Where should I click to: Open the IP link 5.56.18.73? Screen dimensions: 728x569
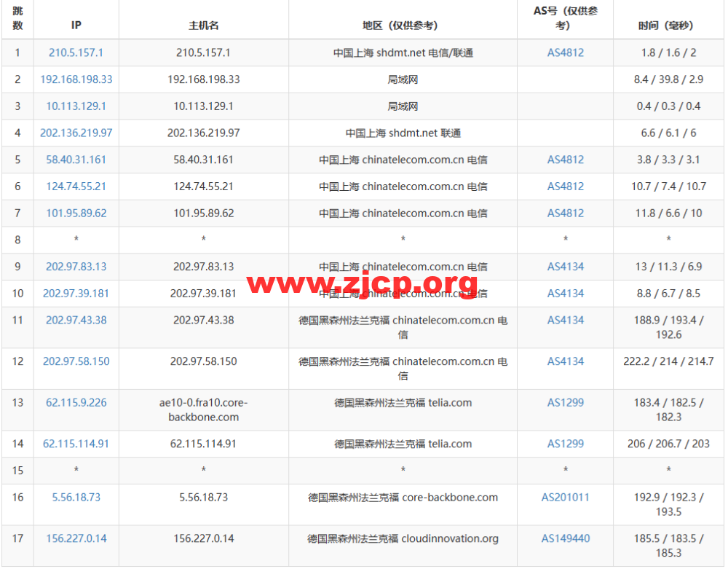click(x=76, y=498)
